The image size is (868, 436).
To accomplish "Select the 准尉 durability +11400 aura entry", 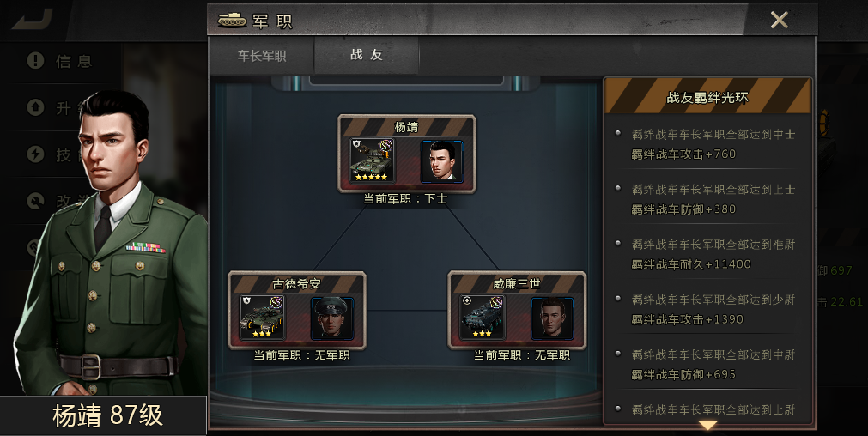I will click(x=707, y=254).
